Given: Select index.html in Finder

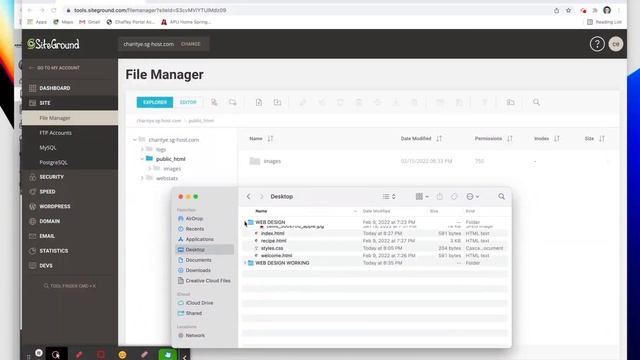Looking at the screenshot, I should pyautogui.click(x=273, y=233).
